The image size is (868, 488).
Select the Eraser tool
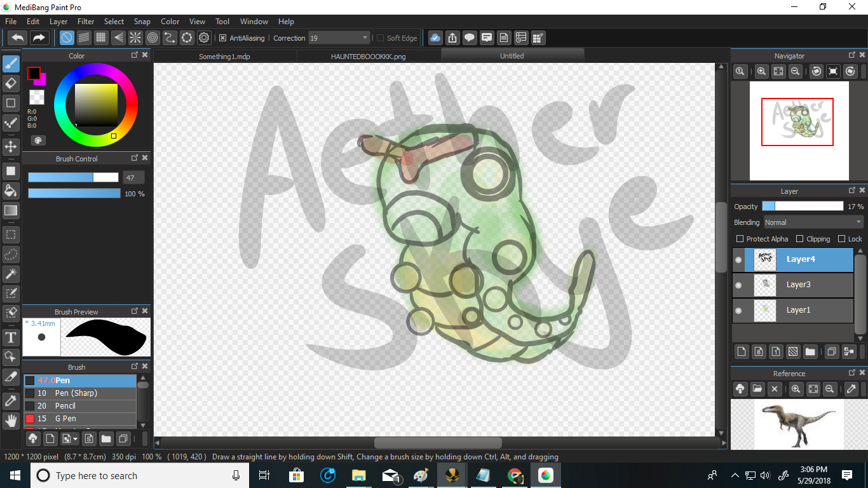pyautogui.click(x=11, y=83)
